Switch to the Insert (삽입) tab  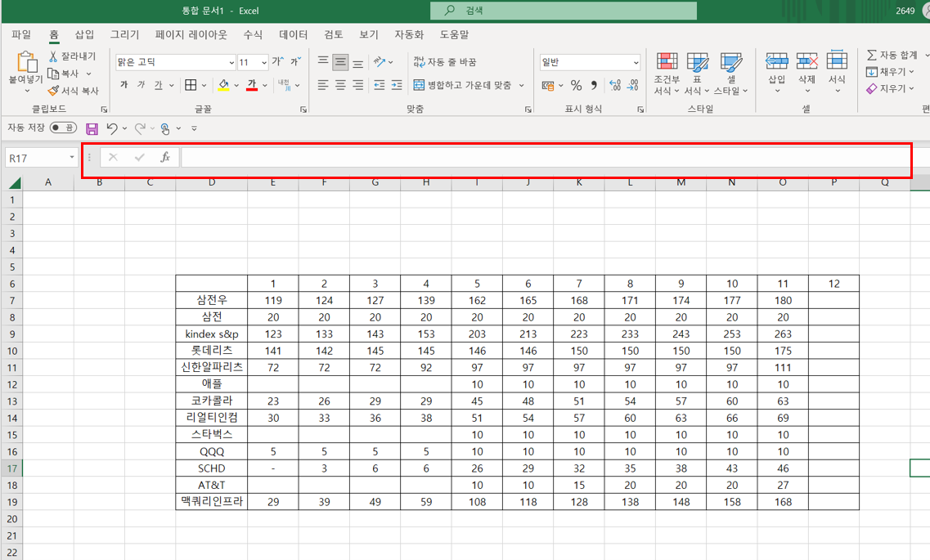tap(85, 34)
